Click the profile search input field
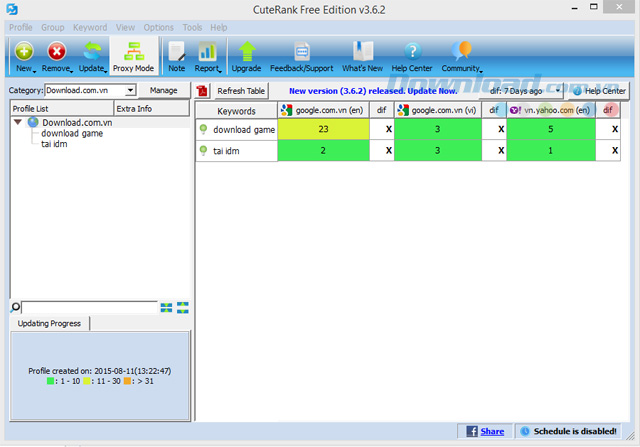This screenshot has height=447, width=640. click(88, 307)
